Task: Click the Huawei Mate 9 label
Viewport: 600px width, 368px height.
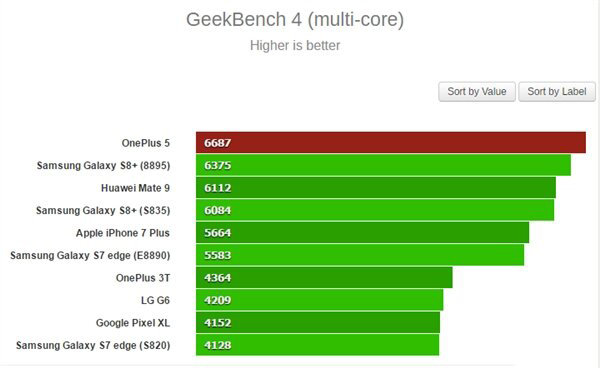Action: [x=135, y=188]
